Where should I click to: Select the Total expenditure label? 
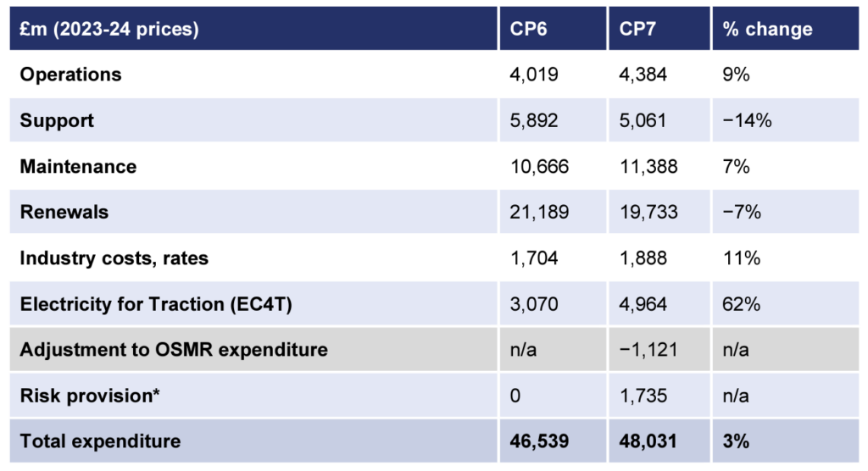coord(100,441)
